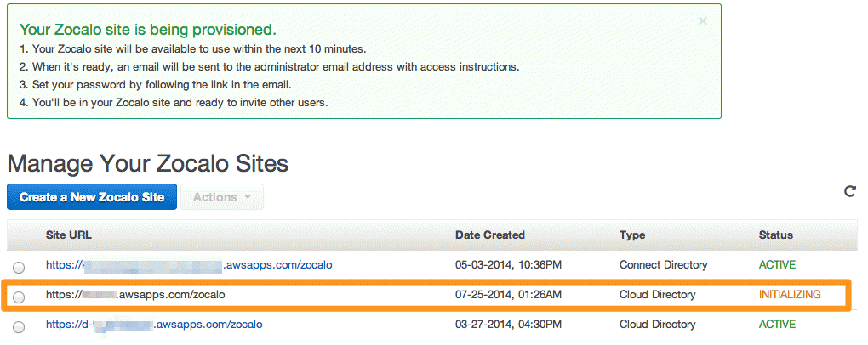Open the d- prefixed zocalo site link
Screen dimensions: 868x345
click(x=154, y=324)
